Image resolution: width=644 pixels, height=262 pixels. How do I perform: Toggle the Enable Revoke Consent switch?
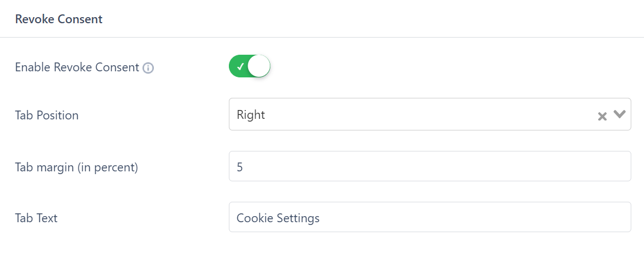click(249, 66)
